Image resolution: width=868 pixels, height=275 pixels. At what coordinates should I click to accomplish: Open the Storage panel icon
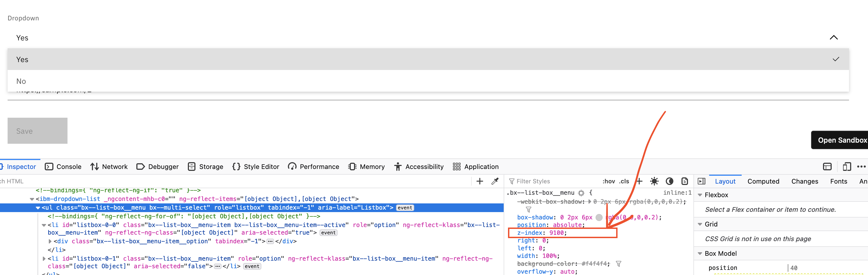pos(191,167)
